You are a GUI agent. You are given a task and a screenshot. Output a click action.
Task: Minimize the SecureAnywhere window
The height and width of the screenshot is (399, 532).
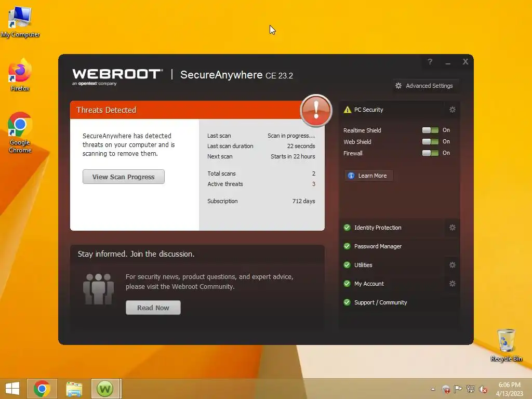click(448, 62)
